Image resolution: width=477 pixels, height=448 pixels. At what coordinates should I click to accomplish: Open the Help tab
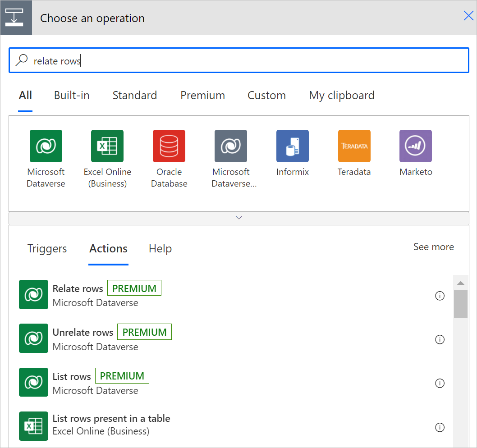coord(161,248)
